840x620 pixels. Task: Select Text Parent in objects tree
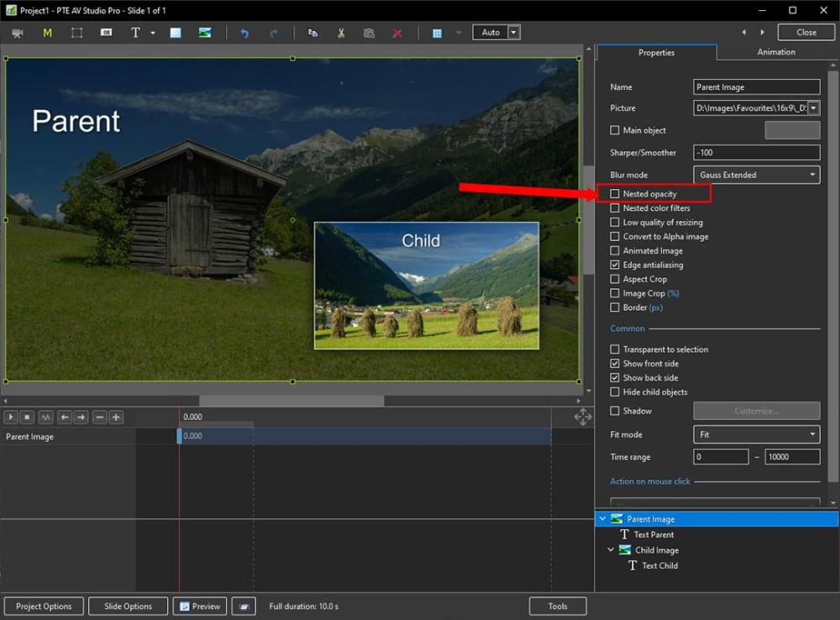point(654,534)
